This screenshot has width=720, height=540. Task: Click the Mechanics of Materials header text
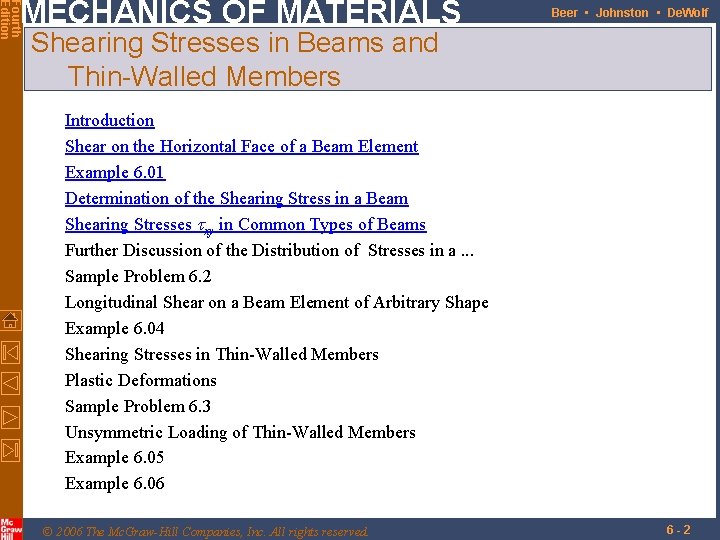pos(242,11)
